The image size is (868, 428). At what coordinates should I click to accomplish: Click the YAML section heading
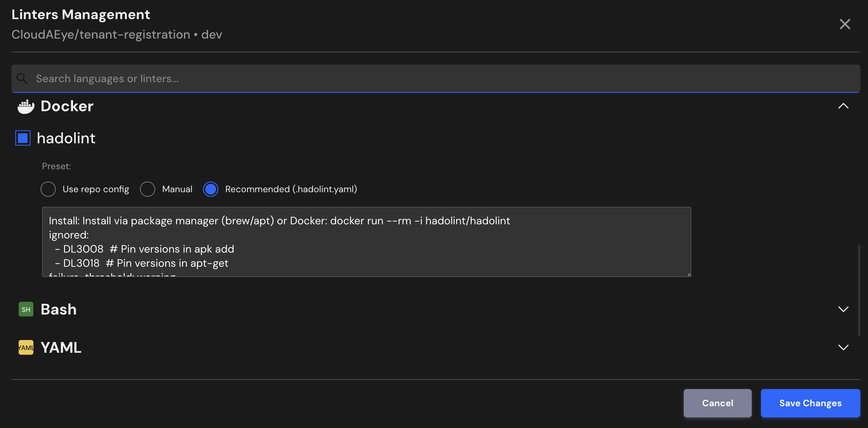point(61,347)
